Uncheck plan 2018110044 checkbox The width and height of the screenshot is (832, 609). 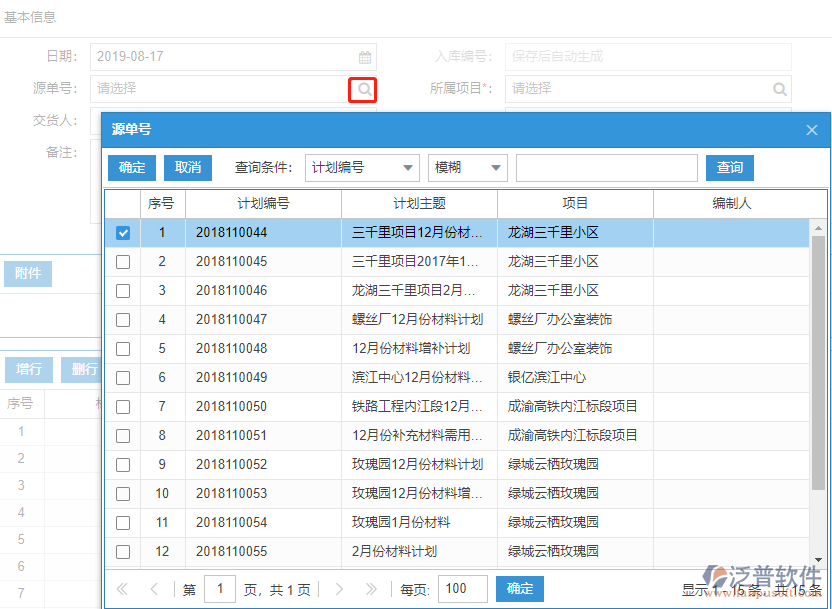click(122, 232)
